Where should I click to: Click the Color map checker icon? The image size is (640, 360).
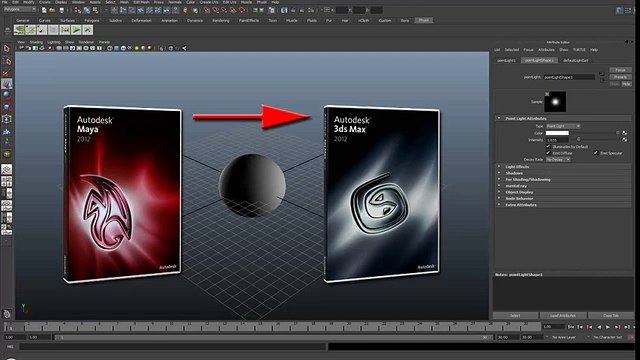pos(624,133)
